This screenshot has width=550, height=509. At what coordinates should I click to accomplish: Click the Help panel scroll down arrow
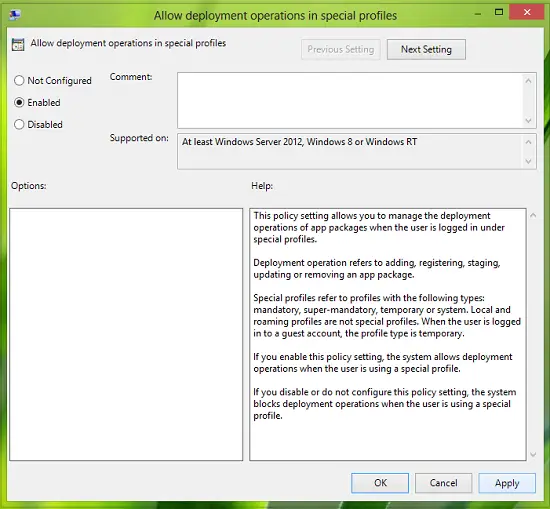[x=533, y=455]
